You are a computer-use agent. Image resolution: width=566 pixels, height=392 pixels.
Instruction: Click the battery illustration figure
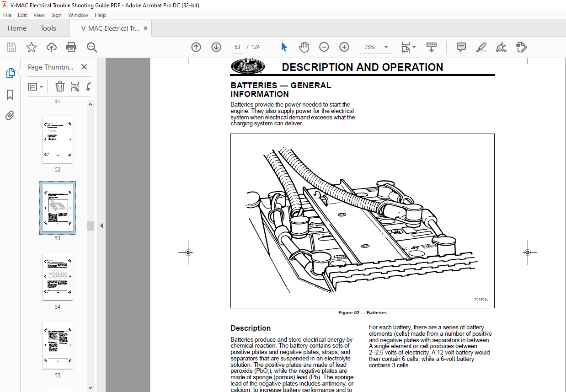(x=363, y=221)
